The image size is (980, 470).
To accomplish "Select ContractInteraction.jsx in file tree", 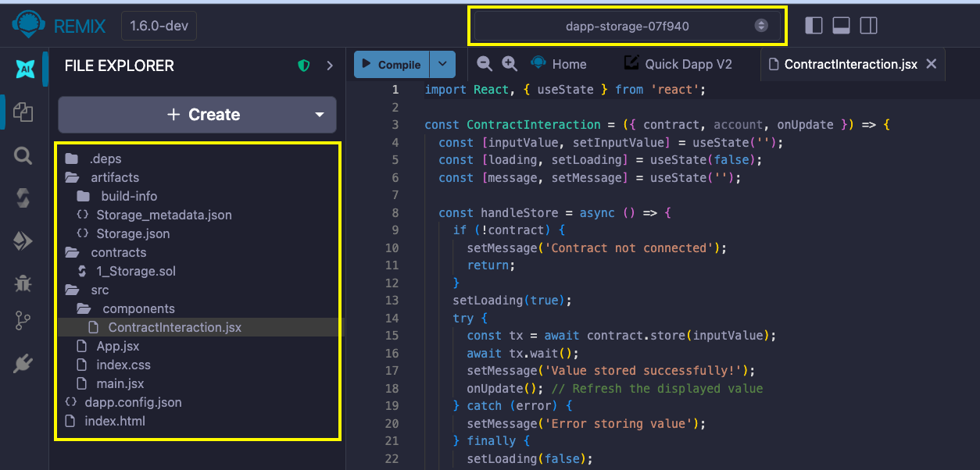I will pyautogui.click(x=164, y=327).
